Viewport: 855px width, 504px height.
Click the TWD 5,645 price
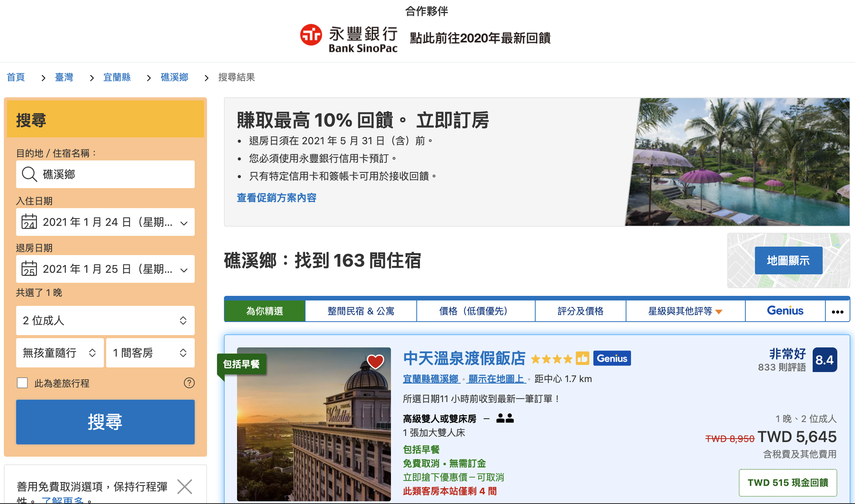(x=797, y=437)
